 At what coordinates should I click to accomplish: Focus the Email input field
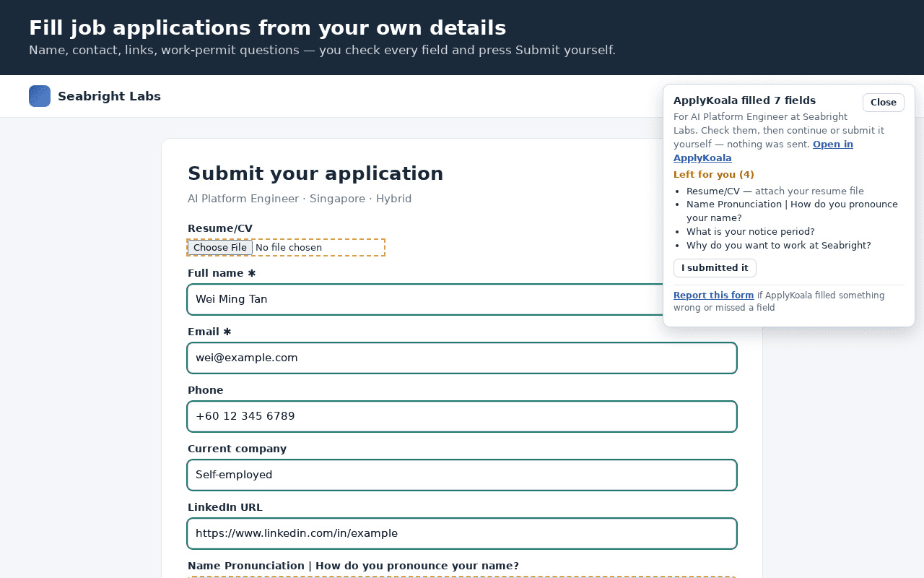pos(462,358)
